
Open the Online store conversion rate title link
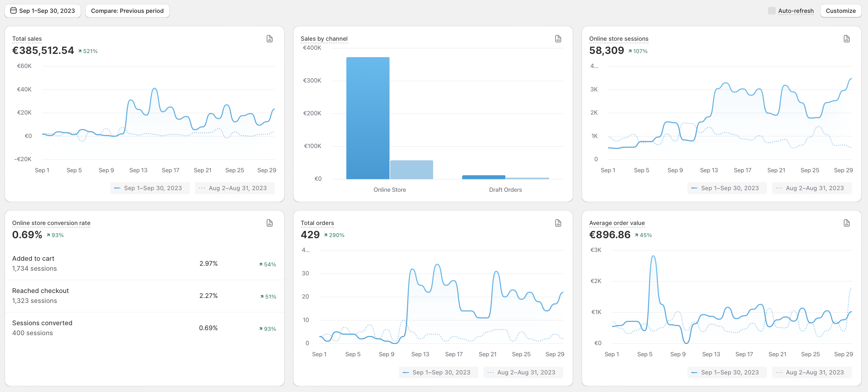click(51, 223)
